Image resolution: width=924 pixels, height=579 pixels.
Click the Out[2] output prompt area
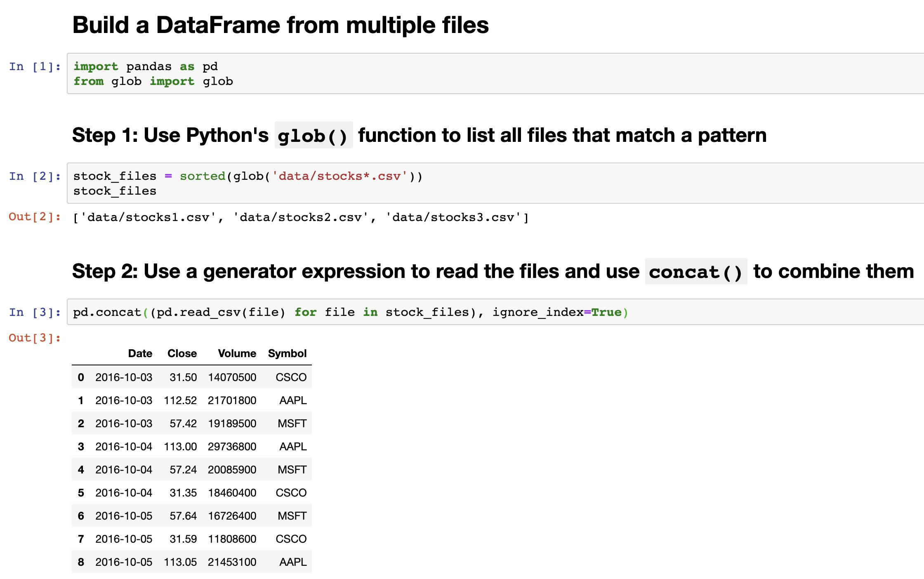[35, 217]
